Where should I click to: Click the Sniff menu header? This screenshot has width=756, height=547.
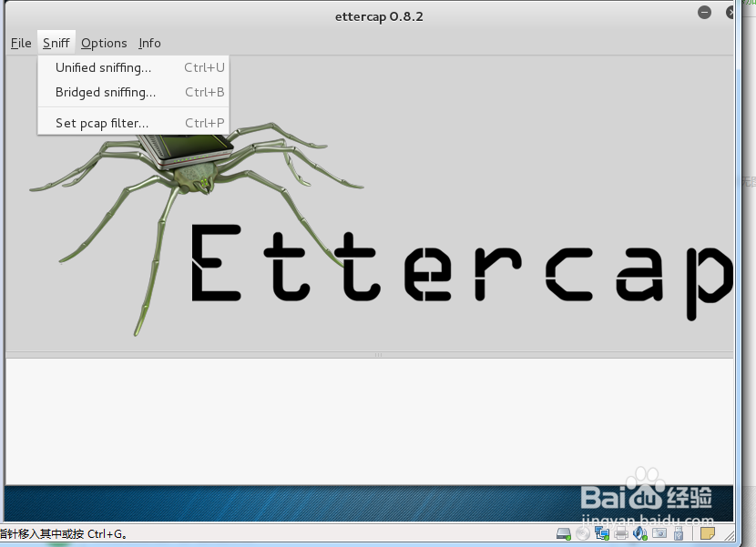click(x=56, y=44)
